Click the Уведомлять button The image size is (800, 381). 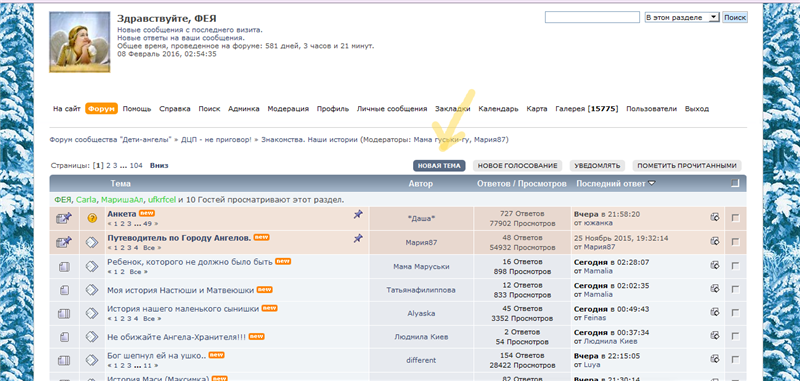click(x=597, y=166)
